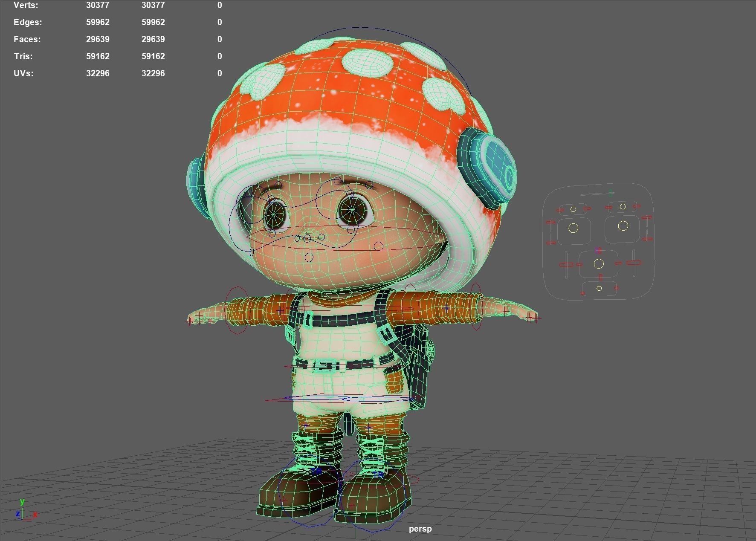Click the blue z axis label of the gizmo
Viewport: 756px width, 541px height.
click(x=17, y=514)
